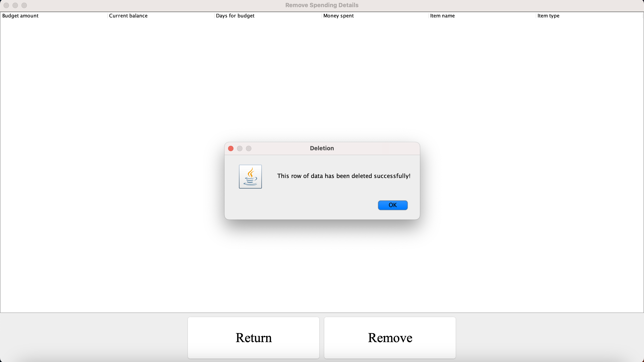Viewport: 644px width, 362px height.
Task: Click the Remove Spending Details title bar
Action: click(322, 5)
